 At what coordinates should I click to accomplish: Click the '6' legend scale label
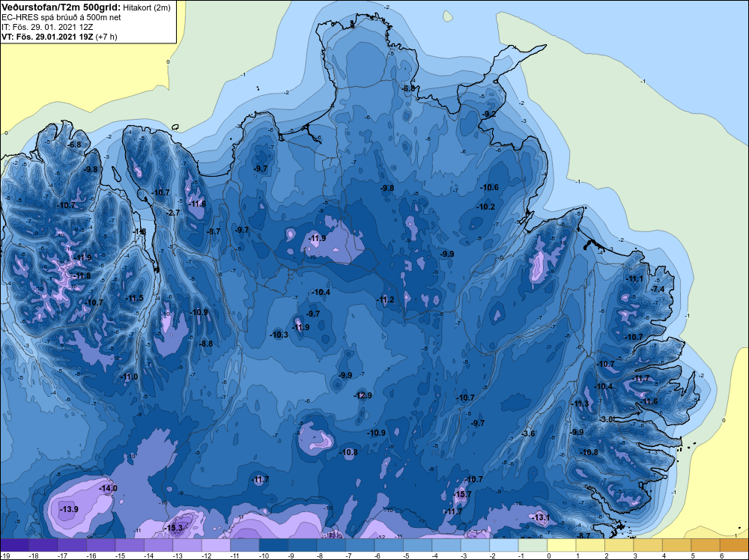[722, 556]
